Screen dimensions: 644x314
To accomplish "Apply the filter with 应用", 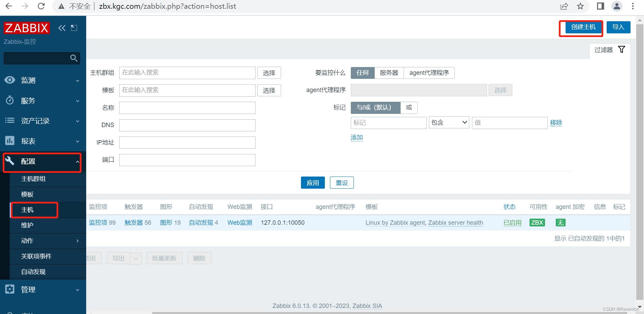I will 313,183.
